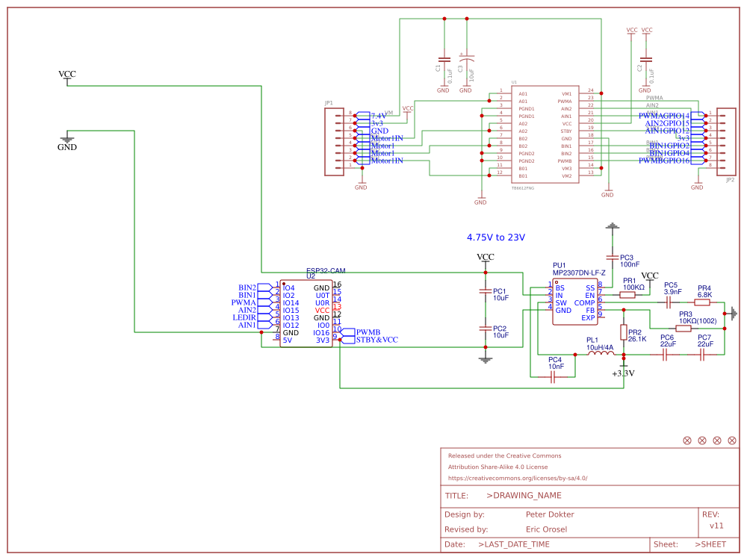Click the PC4 10nF capacitor
This screenshot has height=560, width=747.
tap(553, 377)
